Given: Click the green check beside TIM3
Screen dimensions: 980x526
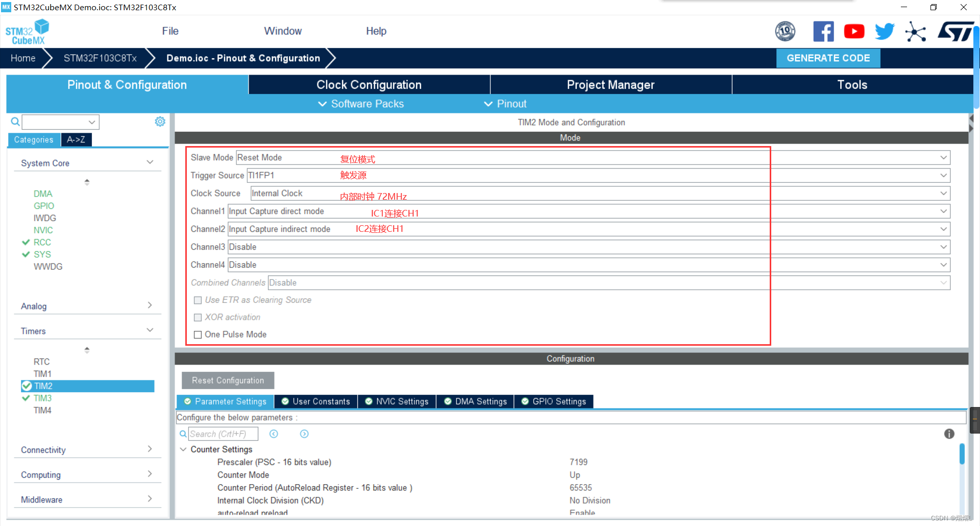Looking at the screenshot, I should tap(26, 398).
